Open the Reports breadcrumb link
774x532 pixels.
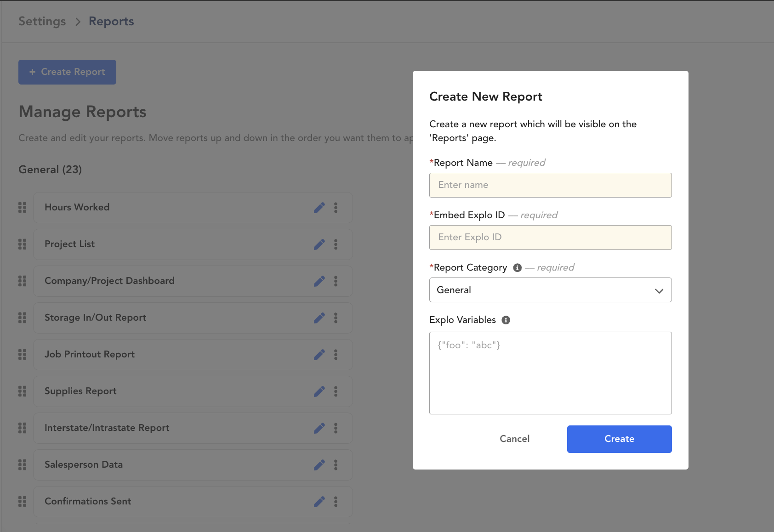[111, 22]
